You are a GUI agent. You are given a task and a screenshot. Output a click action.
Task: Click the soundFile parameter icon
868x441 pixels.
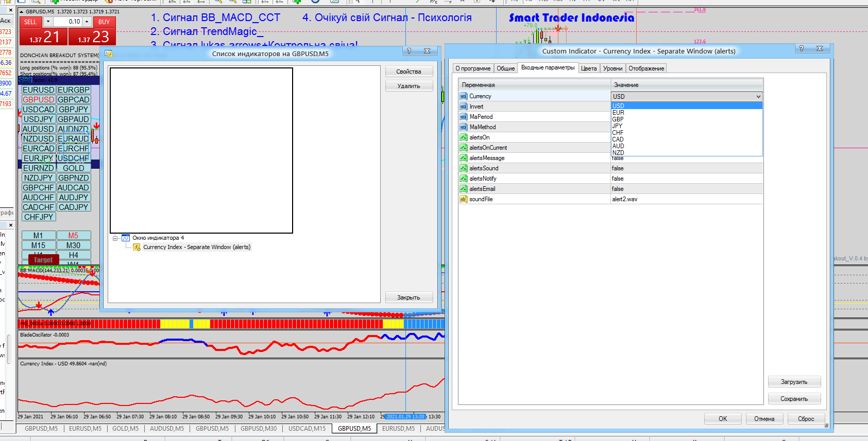pyautogui.click(x=463, y=199)
